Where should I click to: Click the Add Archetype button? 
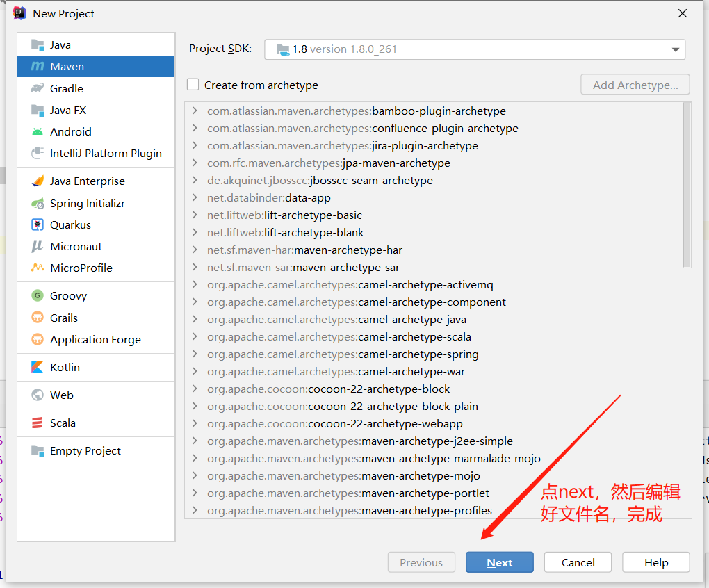(634, 84)
